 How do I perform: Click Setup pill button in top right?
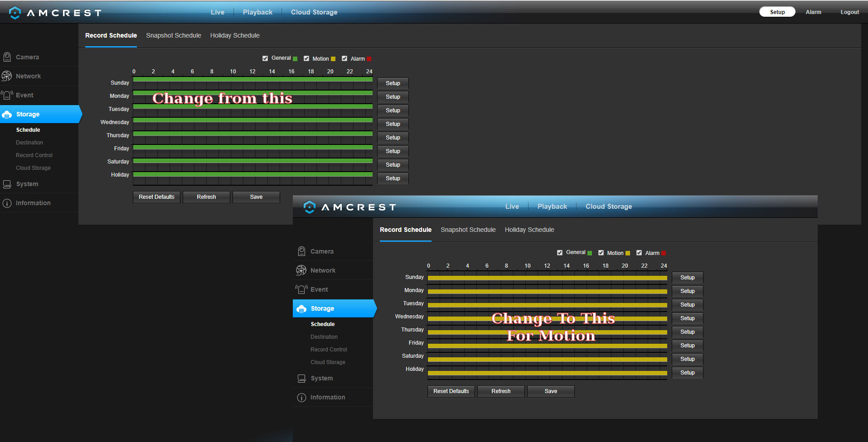[777, 12]
